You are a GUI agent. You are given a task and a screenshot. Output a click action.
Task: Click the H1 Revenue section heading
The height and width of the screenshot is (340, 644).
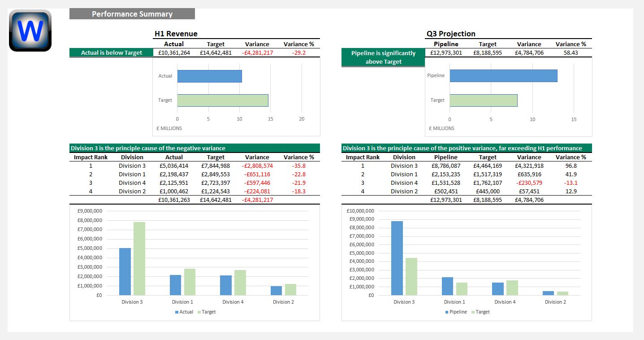176,34
